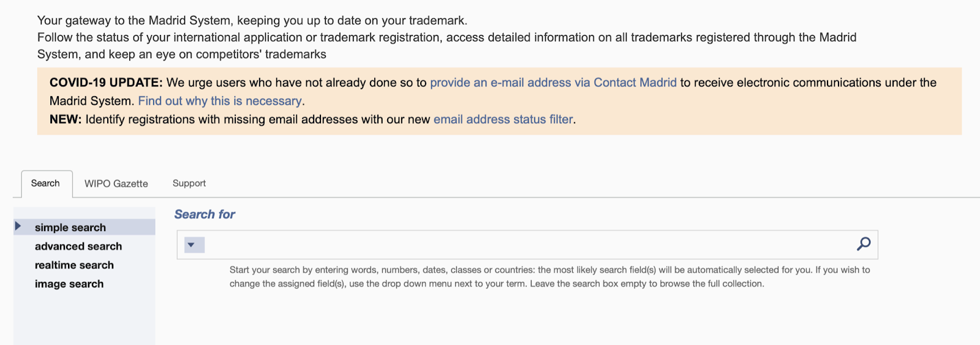
Task: Switch to the WIPO Gazette tab
Action: point(116,184)
